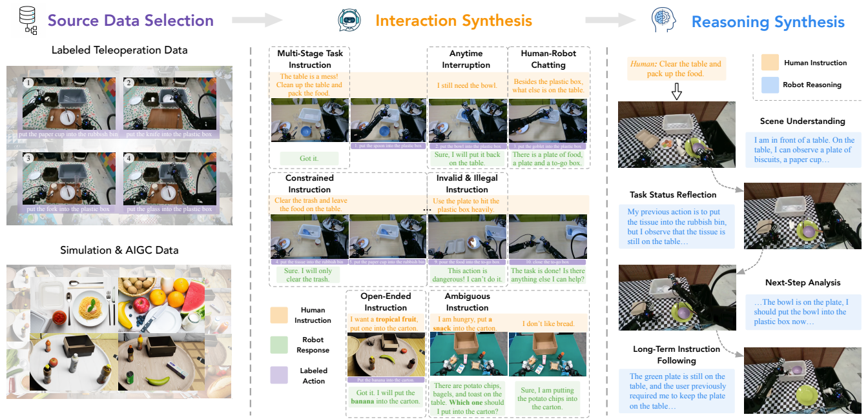Select the 'Anytime Interruption' label
Viewport: 868px width, 419px height.
[x=466, y=59]
